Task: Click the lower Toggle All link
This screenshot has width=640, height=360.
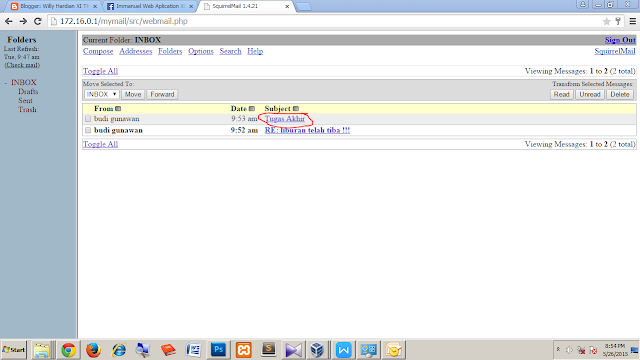Action: coord(100,144)
